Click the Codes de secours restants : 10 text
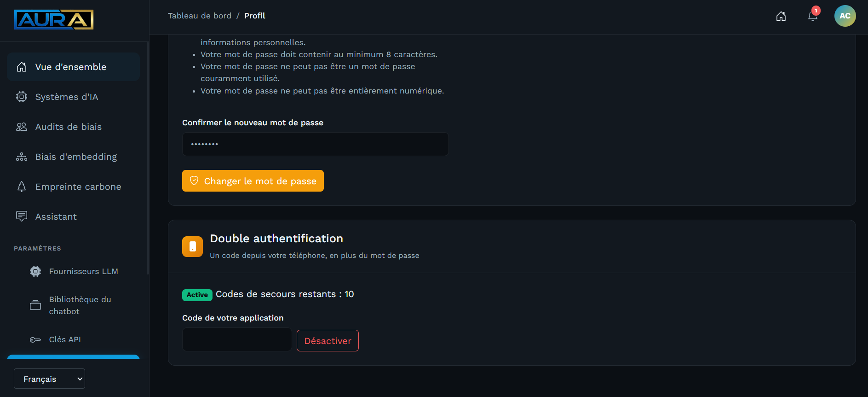The image size is (868, 397). coord(285,294)
